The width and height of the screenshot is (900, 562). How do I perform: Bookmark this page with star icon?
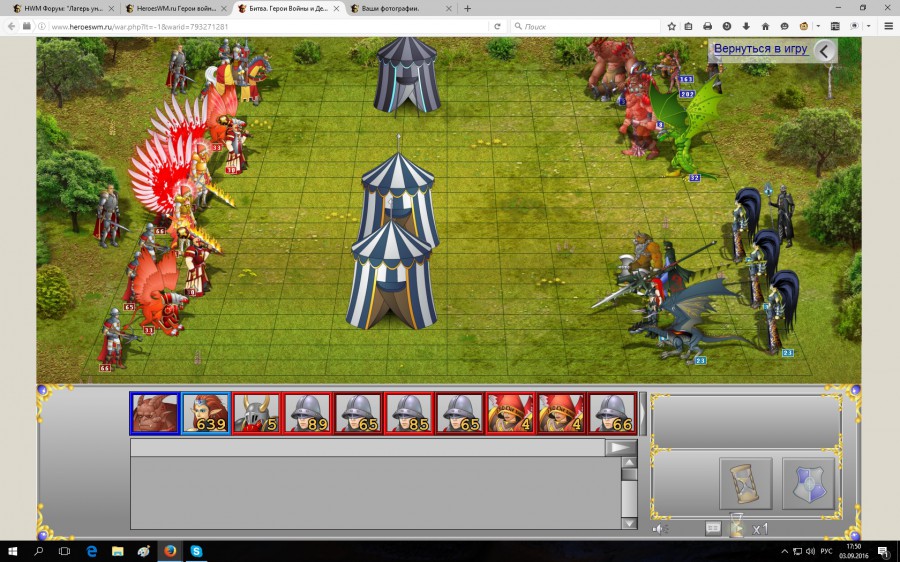coord(672,26)
